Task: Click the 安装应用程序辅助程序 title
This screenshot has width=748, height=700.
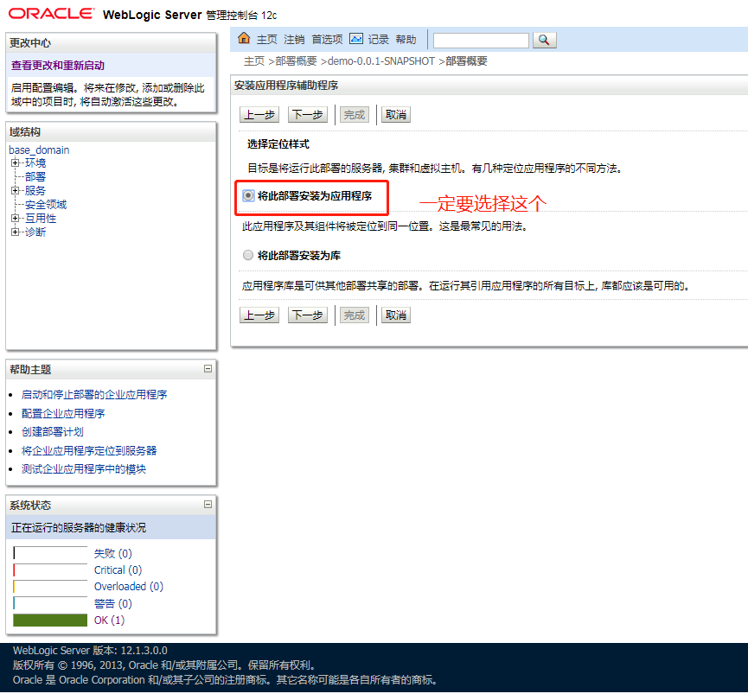Action: point(286,86)
